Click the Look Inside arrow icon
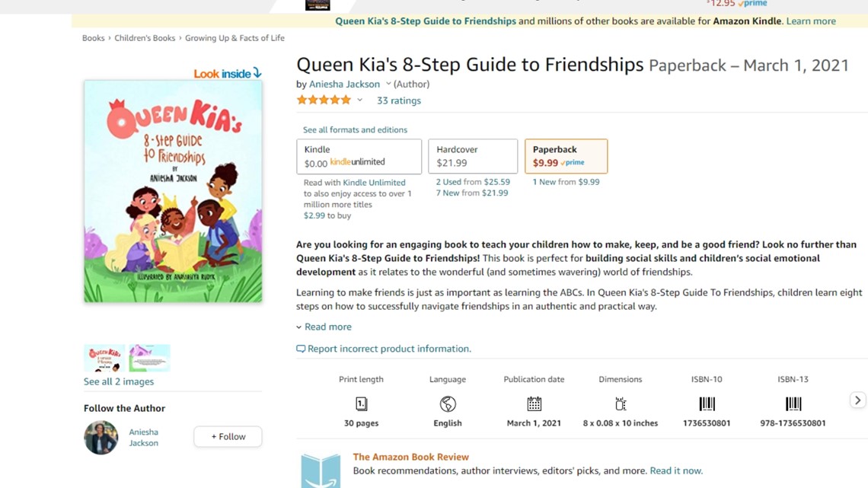 point(258,73)
